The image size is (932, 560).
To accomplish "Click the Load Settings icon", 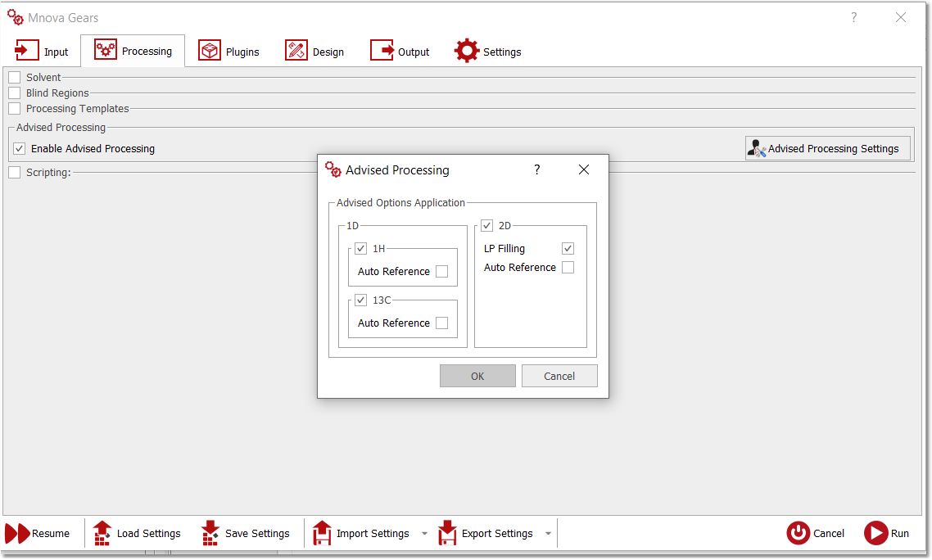I will 102,533.
